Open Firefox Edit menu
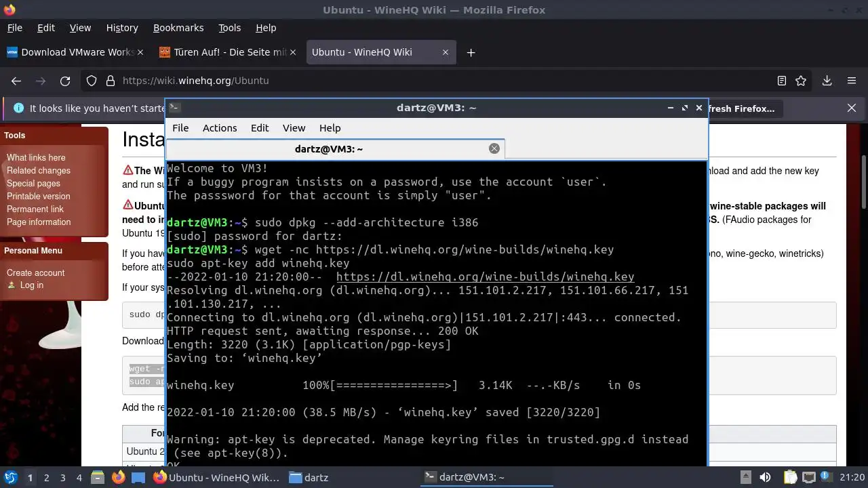 46,28
